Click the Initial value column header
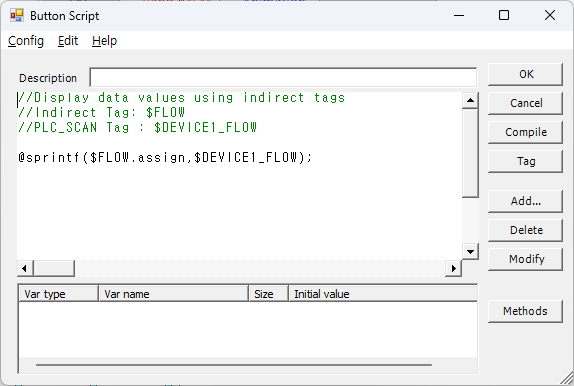The width and height of the screenshot is (574, 386). pyautogui.click(x=383, y=294)
